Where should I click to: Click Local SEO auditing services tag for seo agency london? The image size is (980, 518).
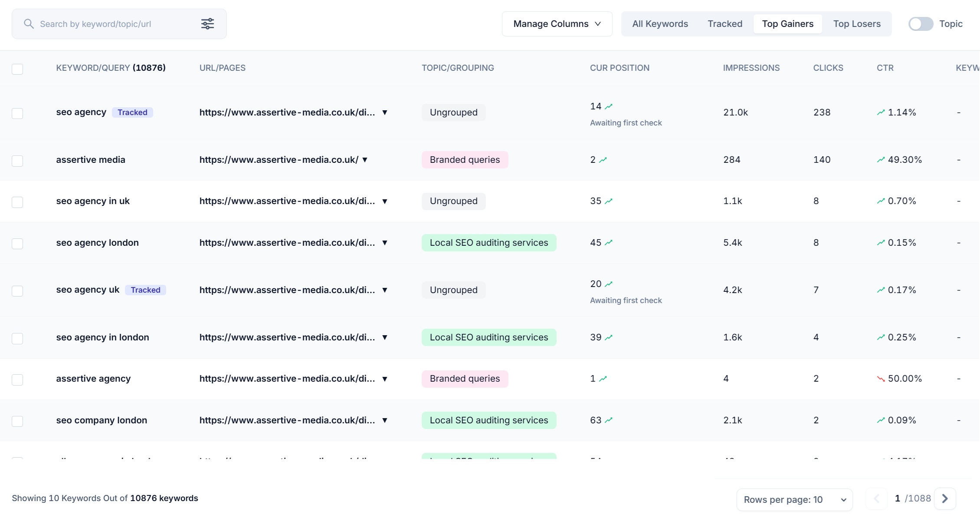489,243
